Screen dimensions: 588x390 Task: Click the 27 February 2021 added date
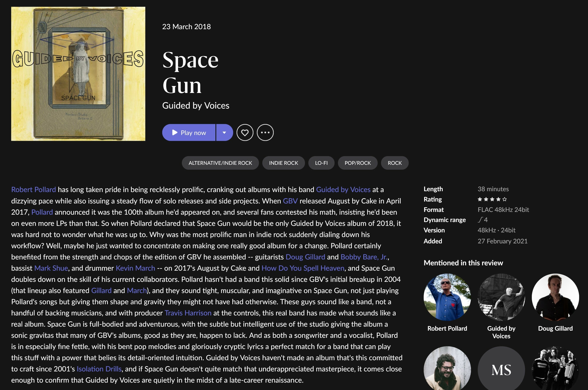[502, 241]
